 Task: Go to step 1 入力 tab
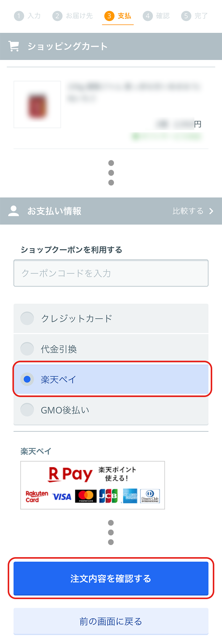coord(28,16)
